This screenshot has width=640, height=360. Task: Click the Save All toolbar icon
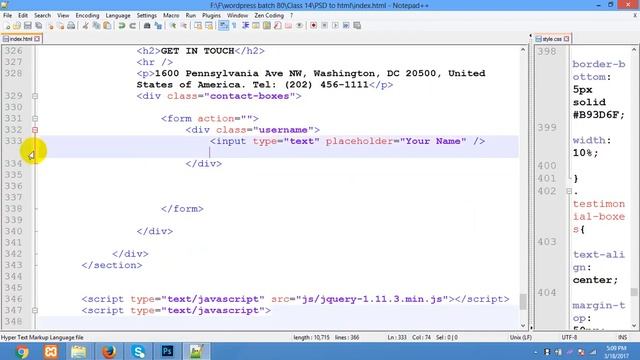[38, 26]
